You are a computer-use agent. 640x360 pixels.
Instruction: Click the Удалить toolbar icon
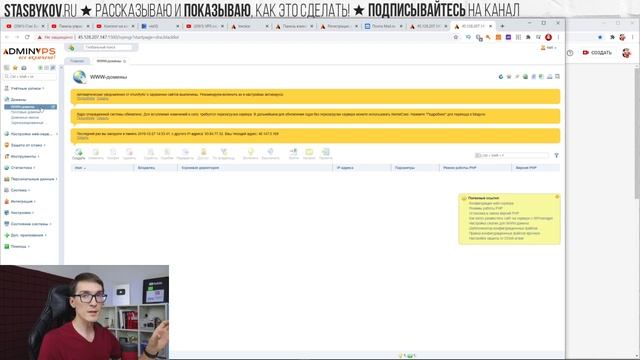click(x=129, y=154)
